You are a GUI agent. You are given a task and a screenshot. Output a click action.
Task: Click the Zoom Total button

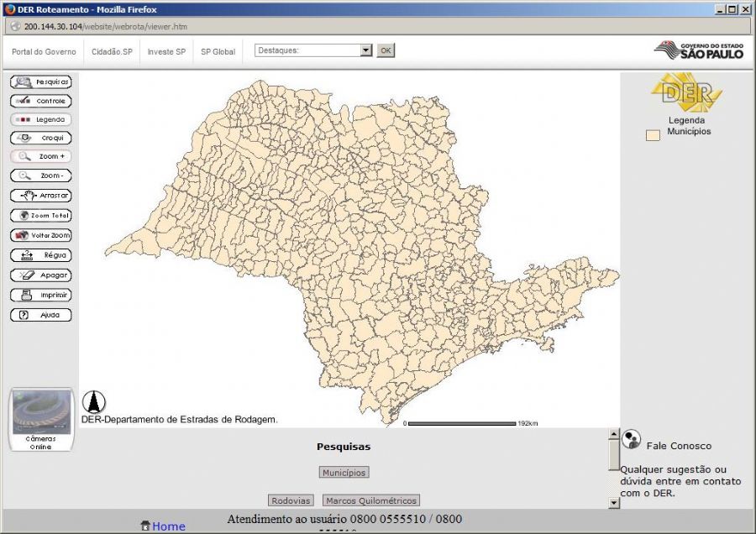[x=40, y=215]
